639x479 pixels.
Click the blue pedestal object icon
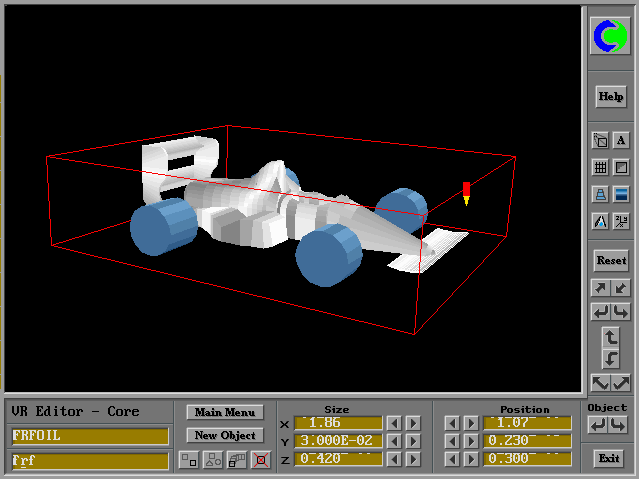click(x=600, y=195)
